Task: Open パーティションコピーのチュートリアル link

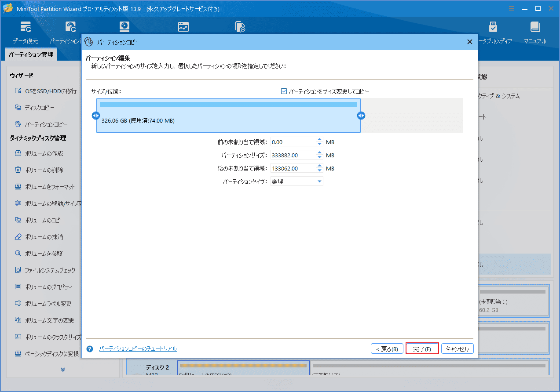Action: pyautogui.click(x=138, y=349)
